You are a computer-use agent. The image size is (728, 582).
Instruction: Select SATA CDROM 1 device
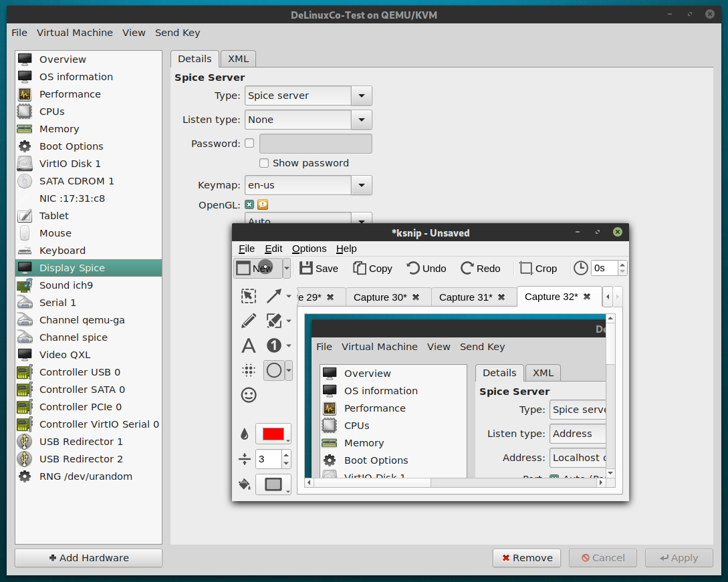(88, 181)
